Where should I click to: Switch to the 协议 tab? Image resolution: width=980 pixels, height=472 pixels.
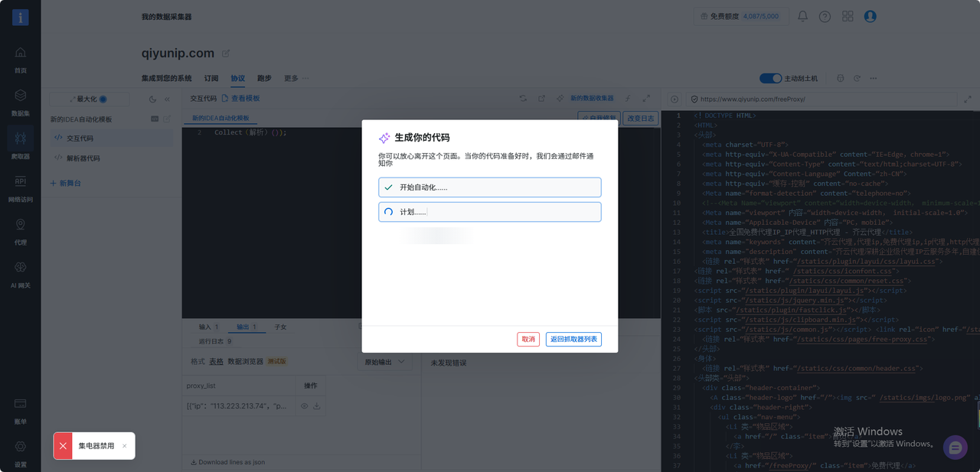238,78
